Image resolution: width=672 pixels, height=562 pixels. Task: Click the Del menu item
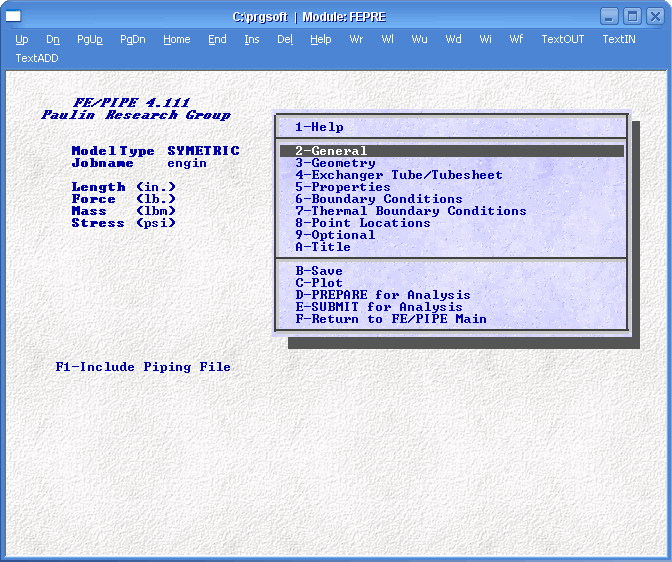tap(285, 39)
